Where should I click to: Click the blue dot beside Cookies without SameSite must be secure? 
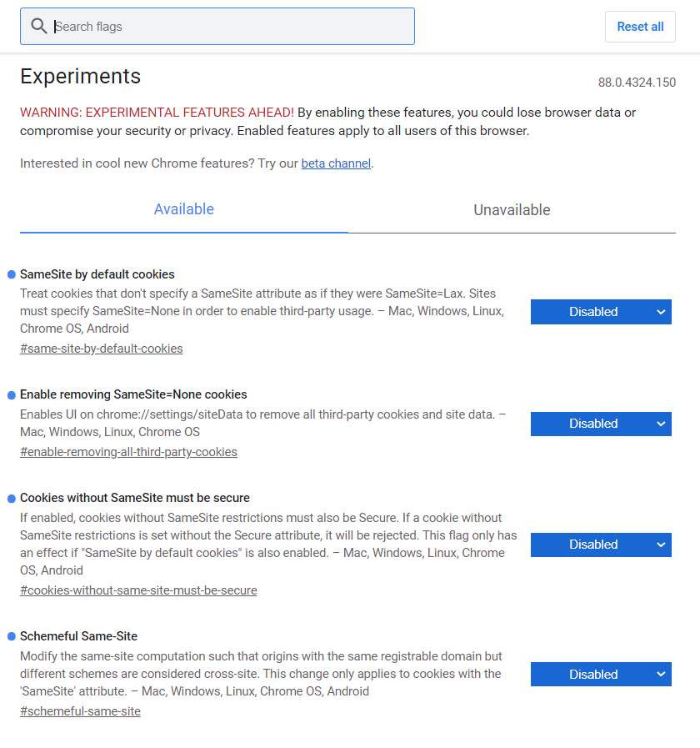tap(12, 499)
